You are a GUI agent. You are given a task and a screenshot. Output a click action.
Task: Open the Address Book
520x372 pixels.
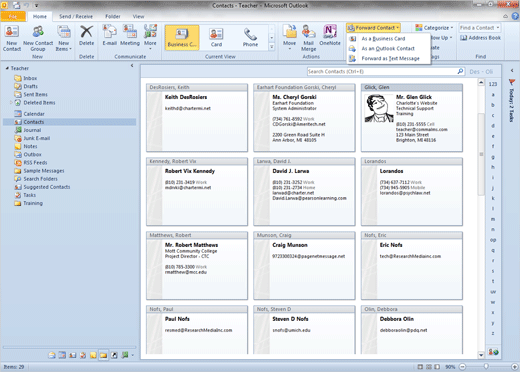480,38
